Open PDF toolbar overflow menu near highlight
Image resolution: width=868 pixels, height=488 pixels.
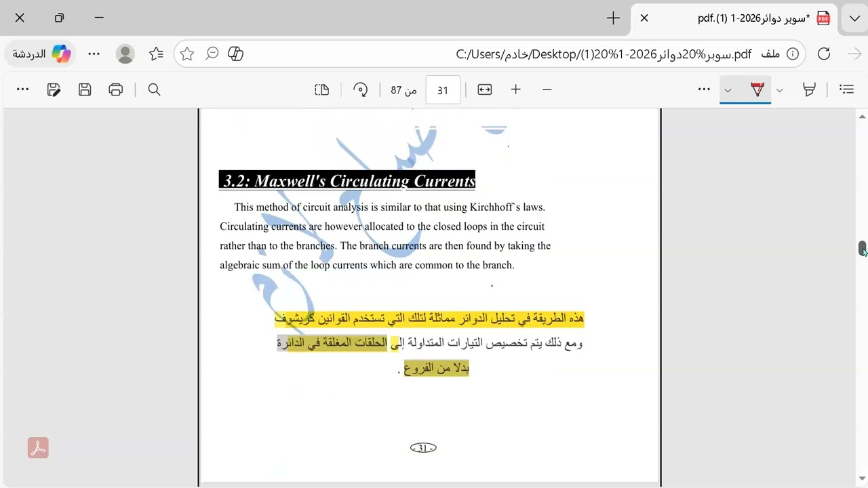click(x=704, y=89)
